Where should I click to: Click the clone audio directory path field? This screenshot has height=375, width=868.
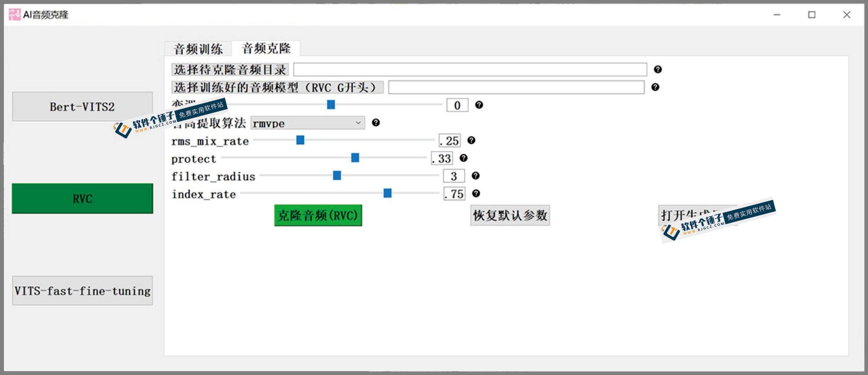(470, 70)
